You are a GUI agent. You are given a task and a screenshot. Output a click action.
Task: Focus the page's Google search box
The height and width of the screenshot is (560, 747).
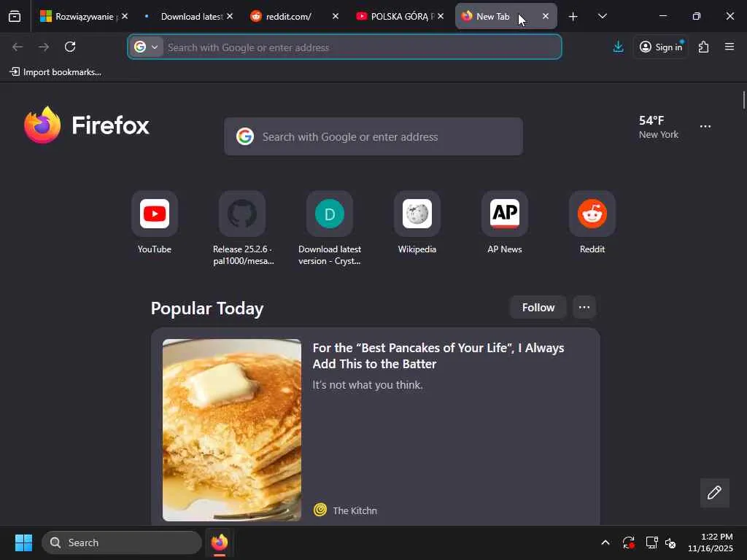tap(373, 136)
